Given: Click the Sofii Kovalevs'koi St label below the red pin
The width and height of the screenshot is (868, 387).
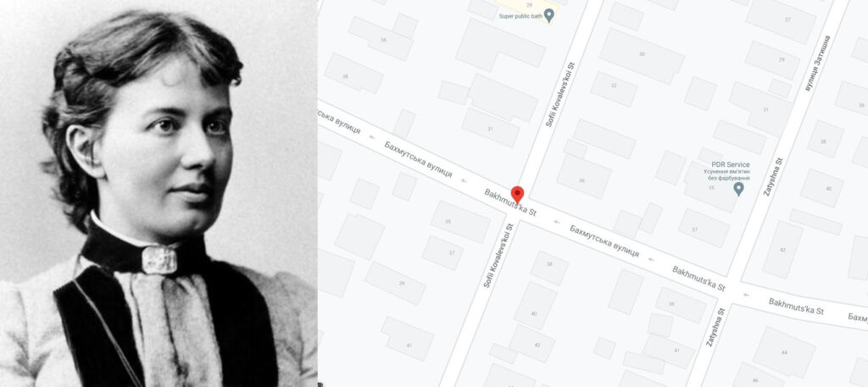Looking at the screenshot, I should coord(498,255).
